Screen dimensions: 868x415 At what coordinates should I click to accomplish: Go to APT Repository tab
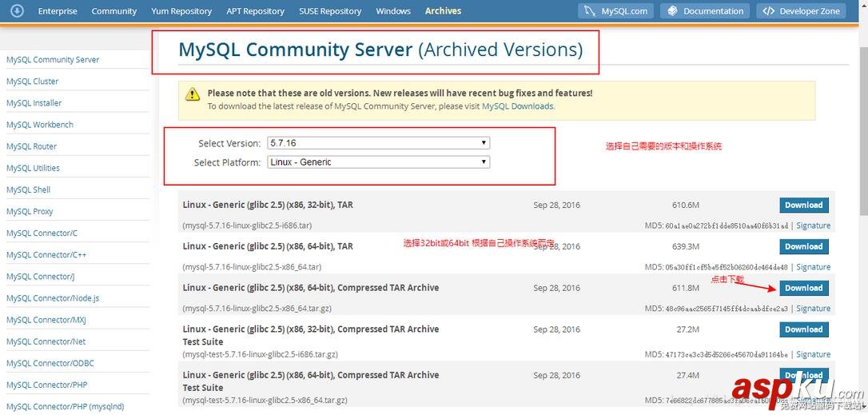(255, 11)
